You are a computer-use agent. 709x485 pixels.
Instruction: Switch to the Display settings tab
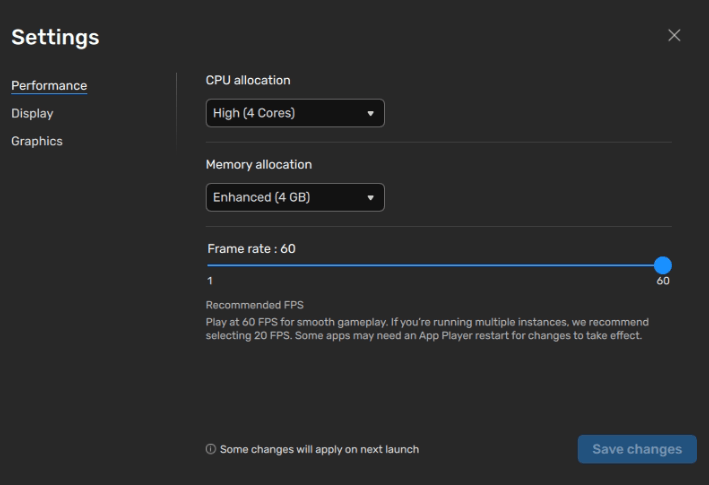pyautogui.click(x=32, y=113)
